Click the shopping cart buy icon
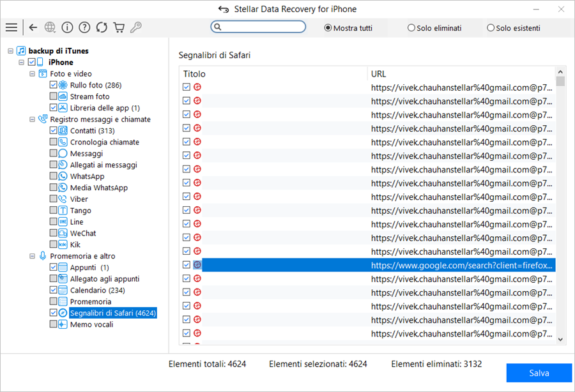This screenshot has width=575, height=392. tap(119, 27)
